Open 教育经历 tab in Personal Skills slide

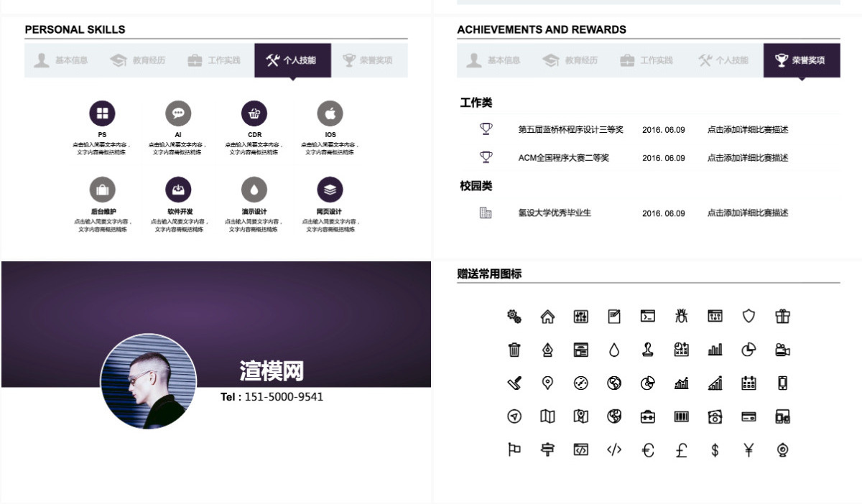138,60
